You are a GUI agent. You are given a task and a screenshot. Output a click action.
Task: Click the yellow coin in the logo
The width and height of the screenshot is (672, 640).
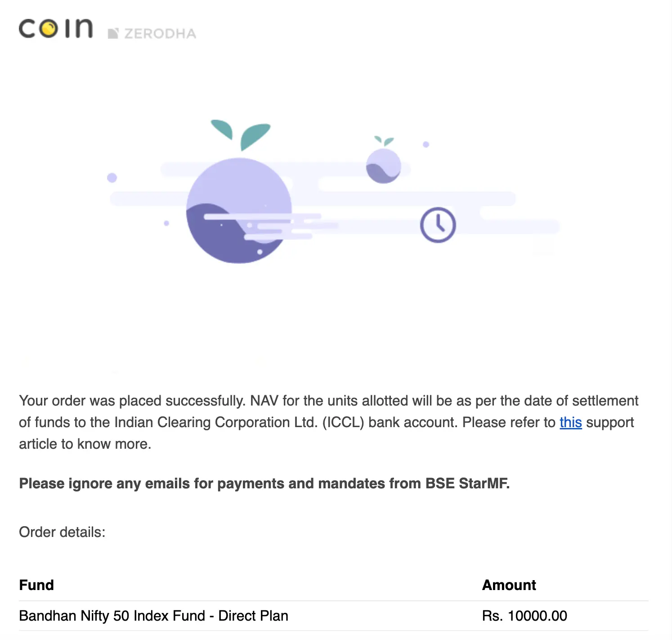pyautogui.click(x=49, y=29)
